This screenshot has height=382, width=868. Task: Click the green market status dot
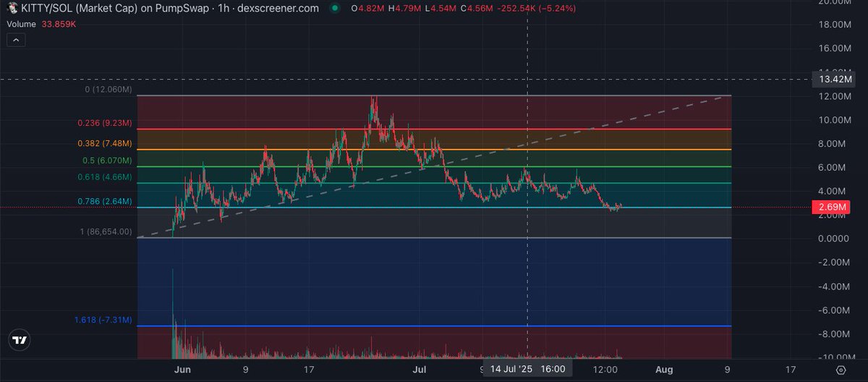[x=333, y=8]
